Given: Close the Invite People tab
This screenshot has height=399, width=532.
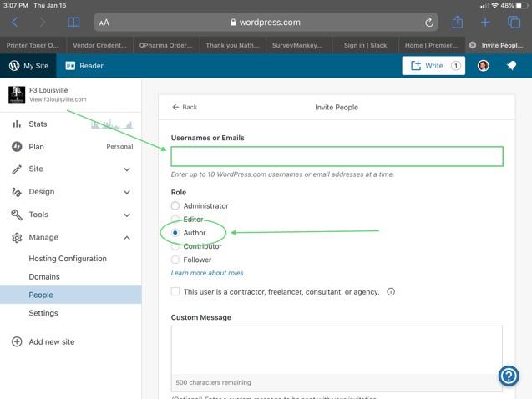Looking at the screenshot, I should (473, 45).
